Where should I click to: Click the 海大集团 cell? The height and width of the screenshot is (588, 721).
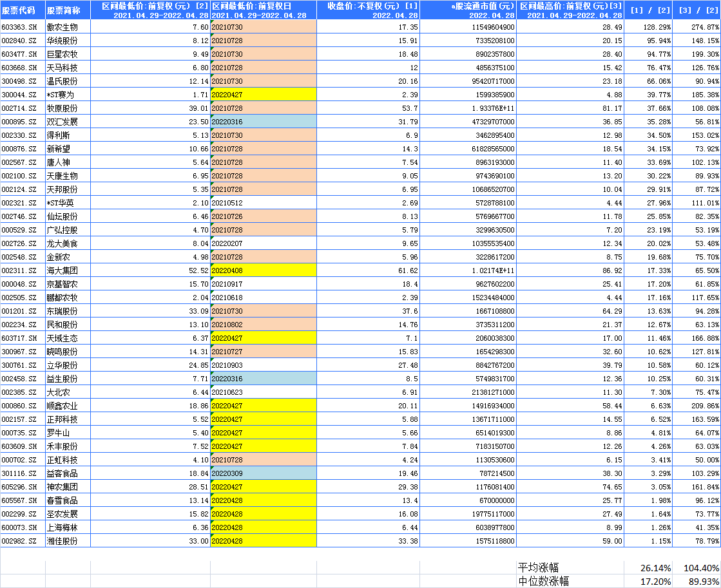tap(68, 270)
